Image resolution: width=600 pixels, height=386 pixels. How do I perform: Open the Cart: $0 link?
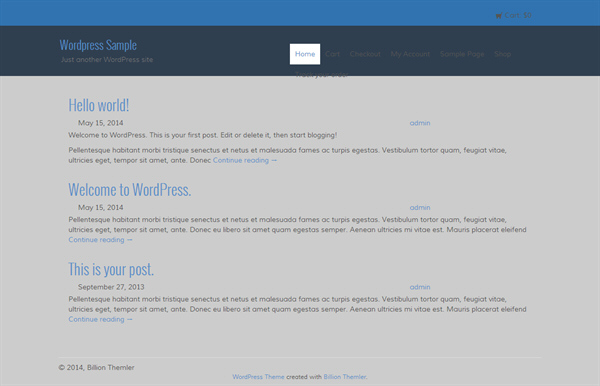coord(514,15)
